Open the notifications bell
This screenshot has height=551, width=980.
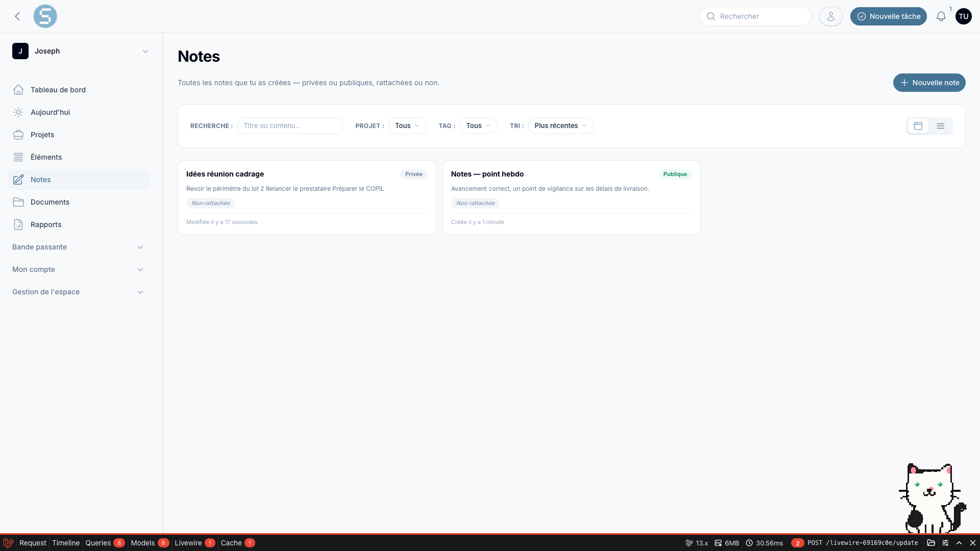coord(941,16)
